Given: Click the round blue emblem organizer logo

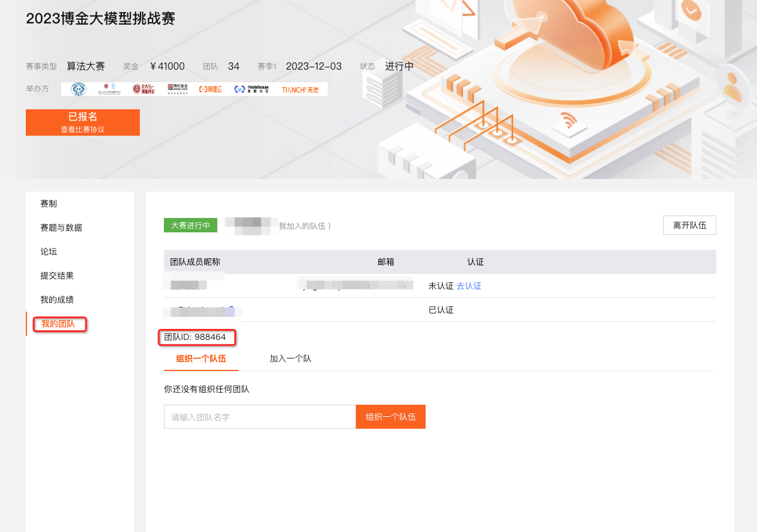Looking at the screenshot, I should (x=78, y=89).
